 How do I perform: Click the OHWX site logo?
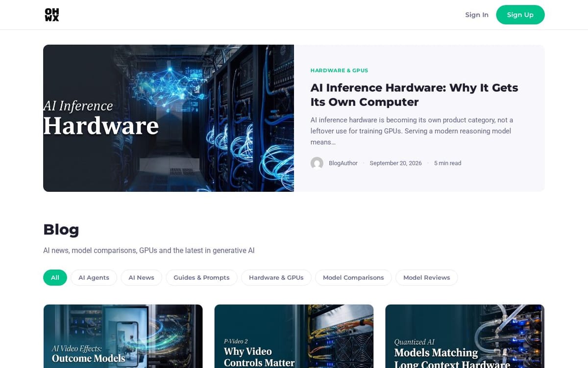(52, 15)
